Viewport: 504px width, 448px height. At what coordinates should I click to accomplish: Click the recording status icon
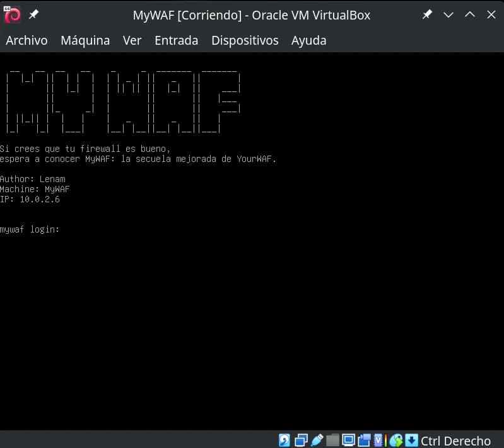pos(364,440)
